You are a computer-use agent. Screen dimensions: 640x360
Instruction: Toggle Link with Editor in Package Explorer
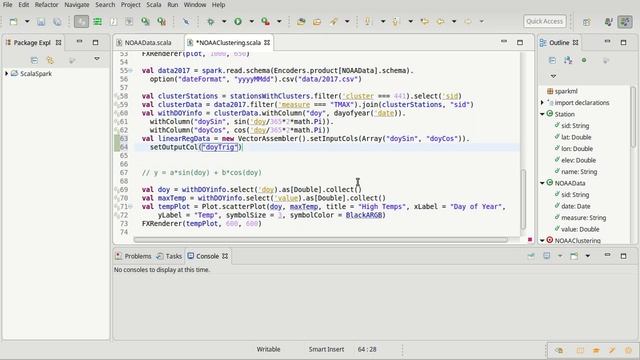(x=50, y=60)
